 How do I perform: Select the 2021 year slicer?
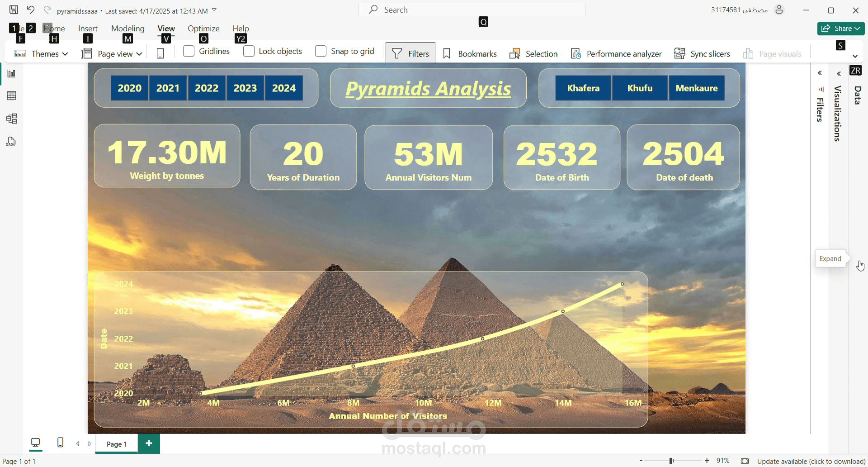168,88
